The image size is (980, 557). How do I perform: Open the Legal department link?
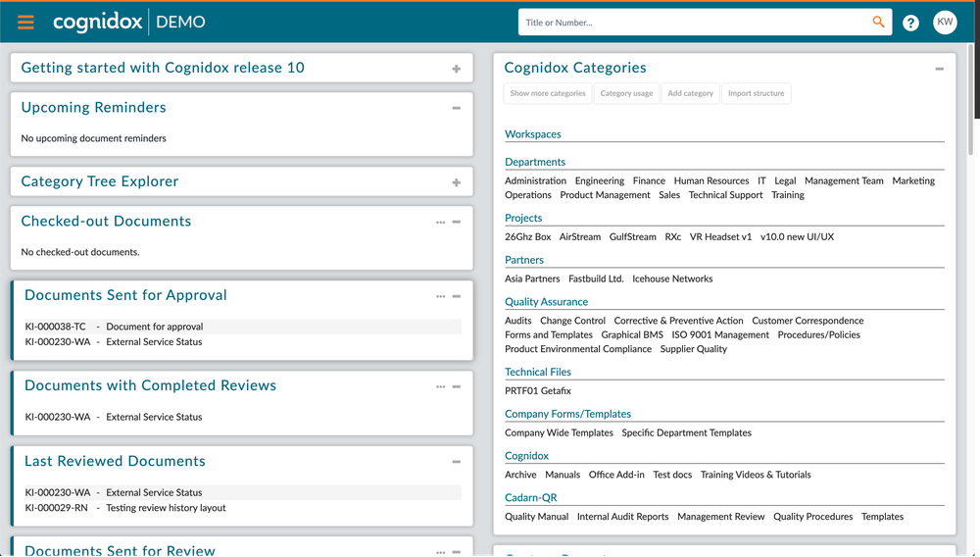point(785,180)
